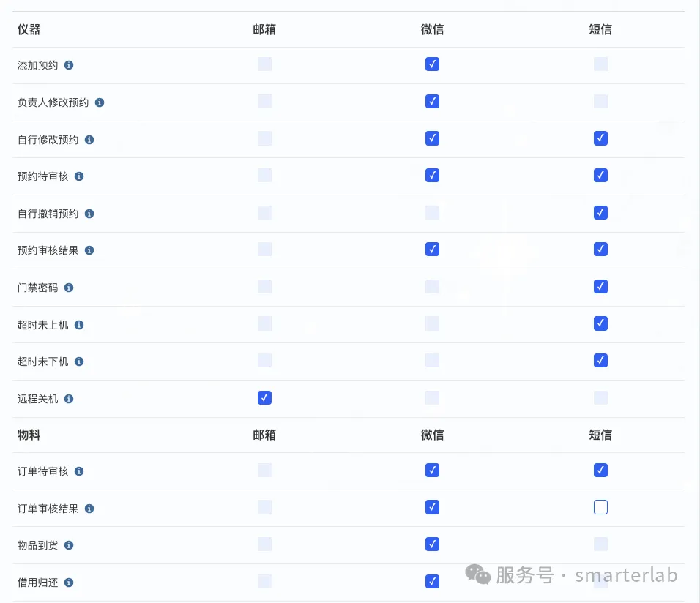Check 微信 box for 远程关机
The image size is (700, 603).
pyautogui.click(x=432, y=397)
